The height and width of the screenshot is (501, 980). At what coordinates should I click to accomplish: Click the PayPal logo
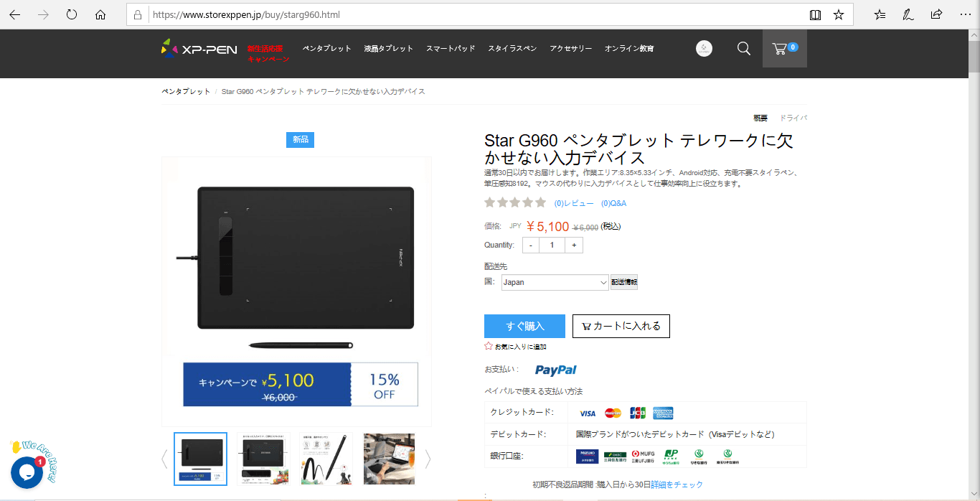[x=556, y=370]
